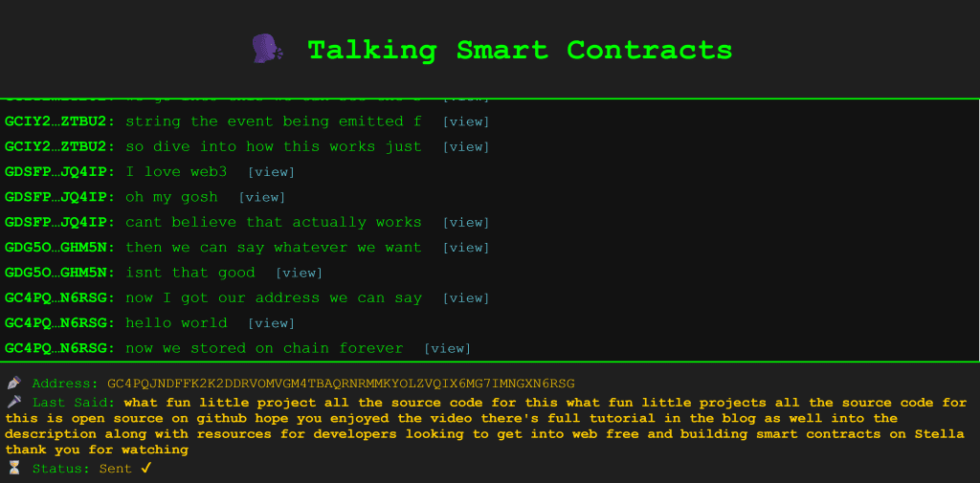980x483 pixels.
Task: Click the hourglass icon beside Status
Action: (x=13, y=468)
